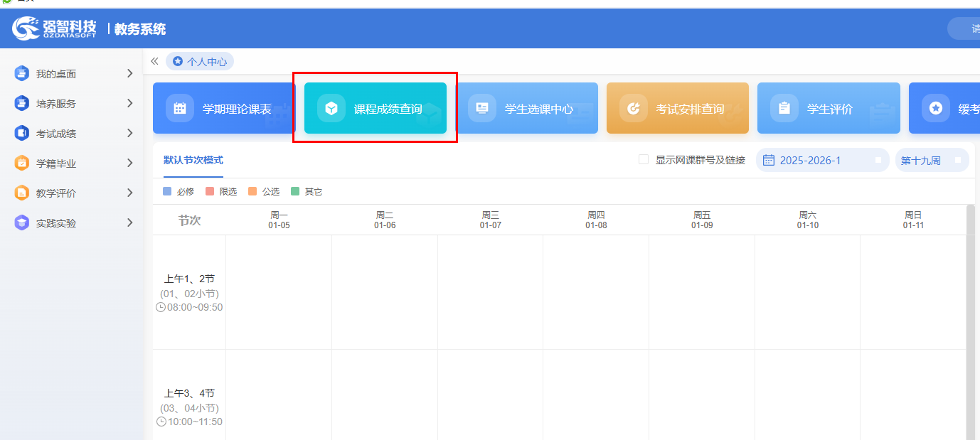Viewport: 980px width, 440px height.
Task: Click the 我的桌面 sidebar icon
Action: coord(22,73)
